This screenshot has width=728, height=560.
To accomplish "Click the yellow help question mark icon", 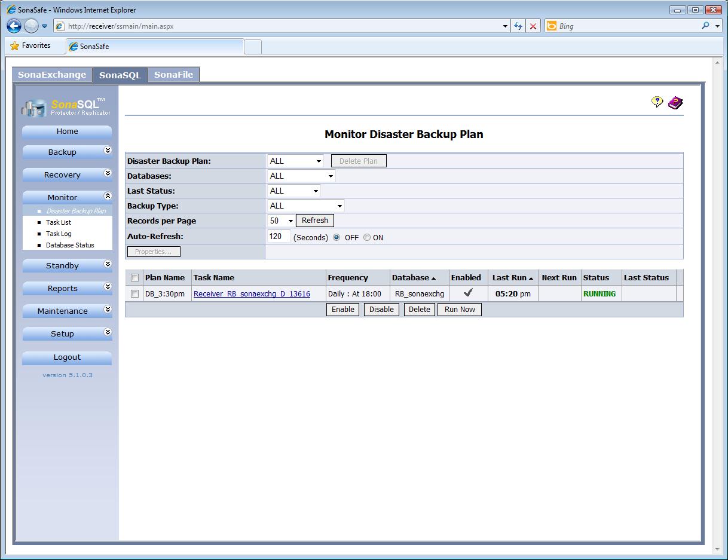I will (657, 102).
